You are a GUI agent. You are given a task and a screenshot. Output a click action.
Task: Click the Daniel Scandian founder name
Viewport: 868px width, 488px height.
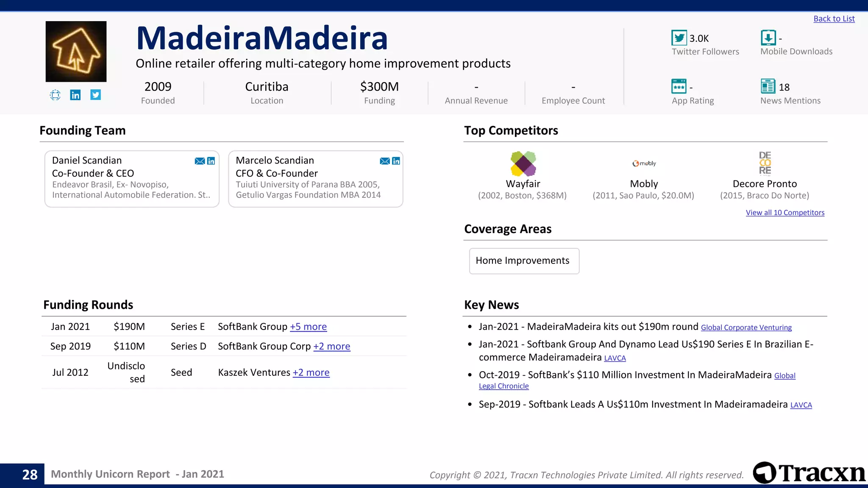coord(87,161)
